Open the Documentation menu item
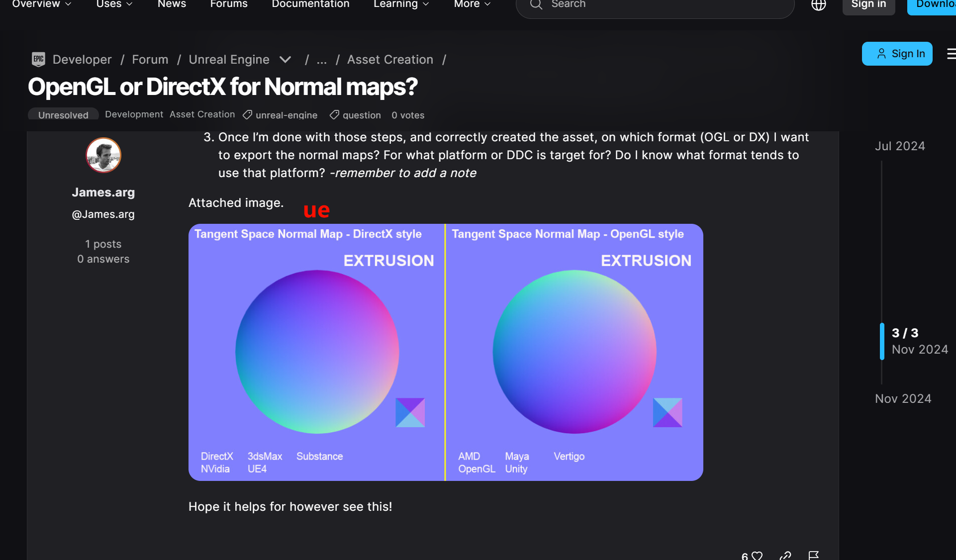The width and height of the screenshot is (956, 560). pos(310,4)
